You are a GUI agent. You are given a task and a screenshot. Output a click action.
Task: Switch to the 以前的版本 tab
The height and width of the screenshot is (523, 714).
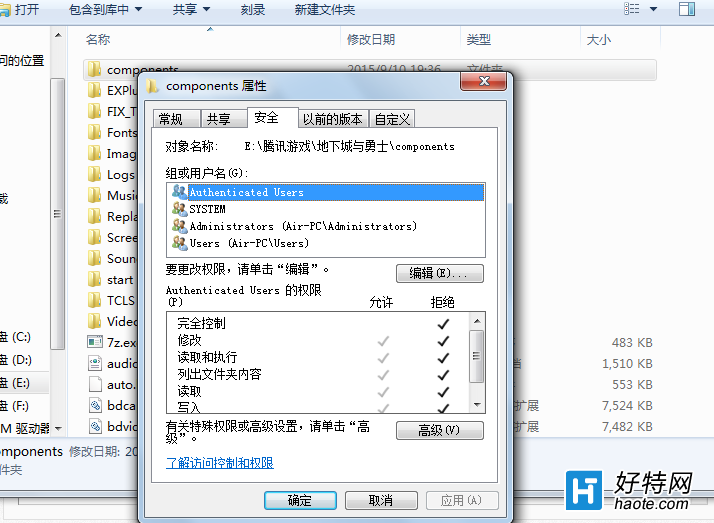[333, 119]
